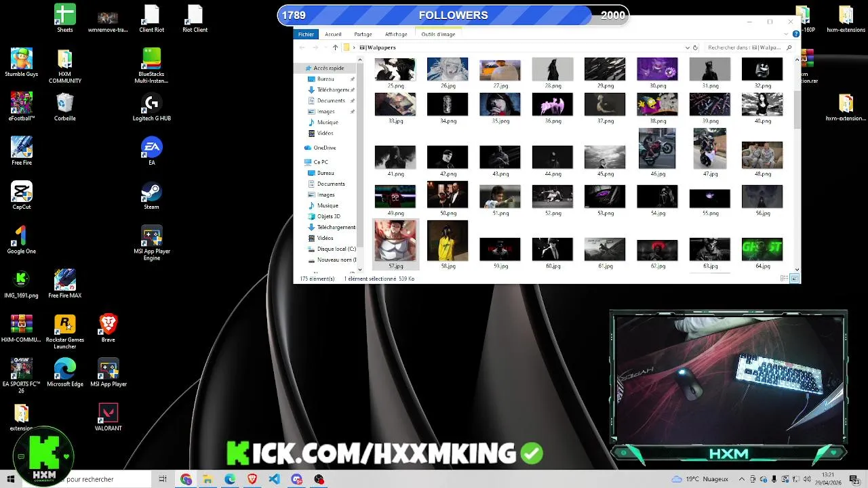Show hidden system tray icons

[x=741, y=479]
